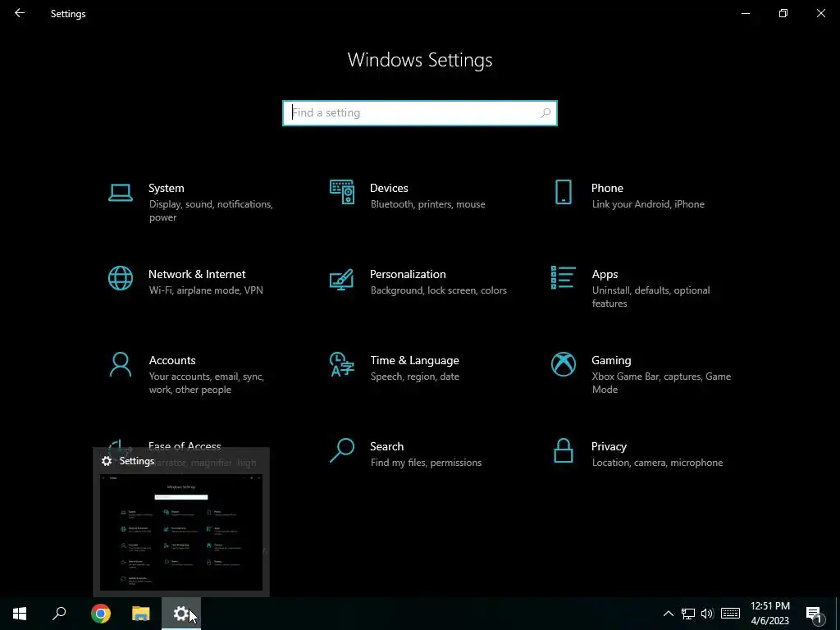Open the Gaming settings title
840x630 pixels.
(x=611, y=361)
